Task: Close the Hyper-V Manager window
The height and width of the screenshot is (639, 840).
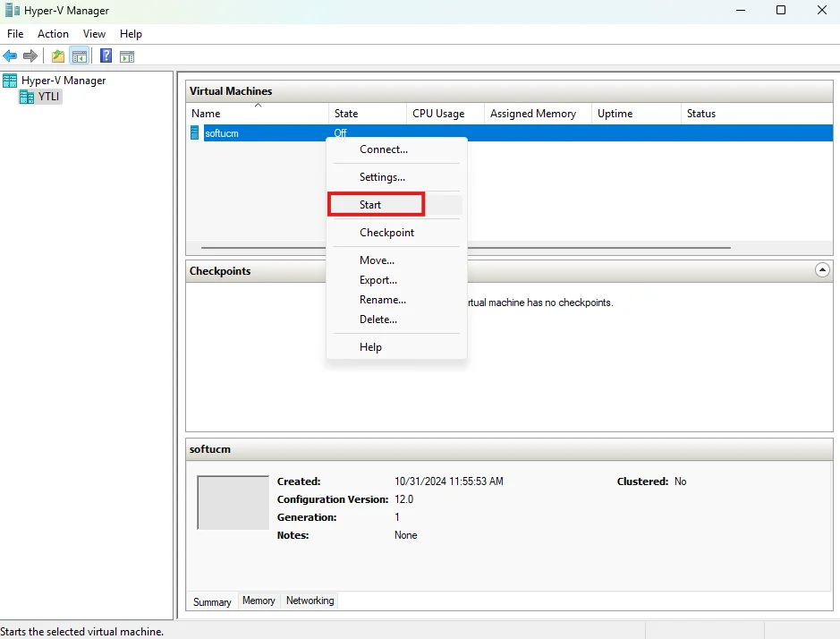Action: (x=822, y=10)
